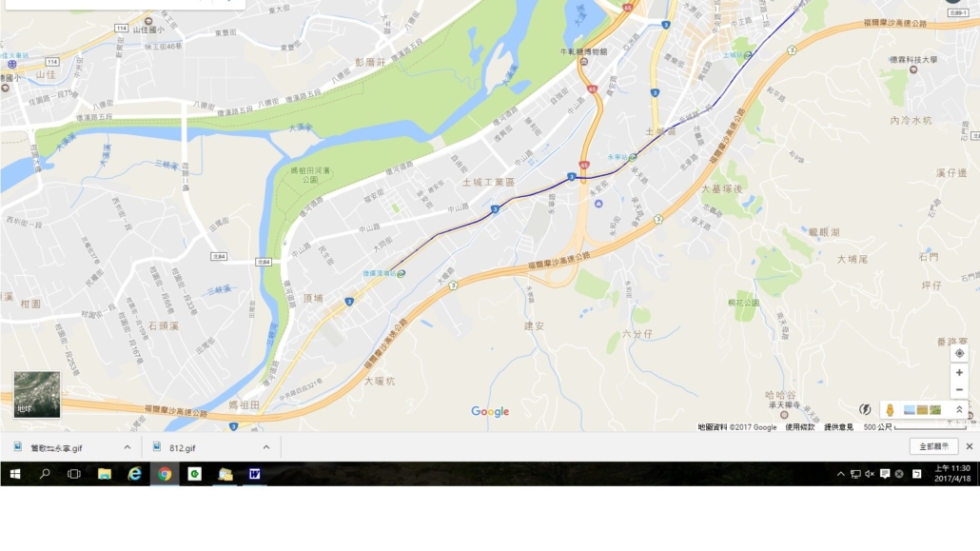Click the my-location target button

[959, 353]
